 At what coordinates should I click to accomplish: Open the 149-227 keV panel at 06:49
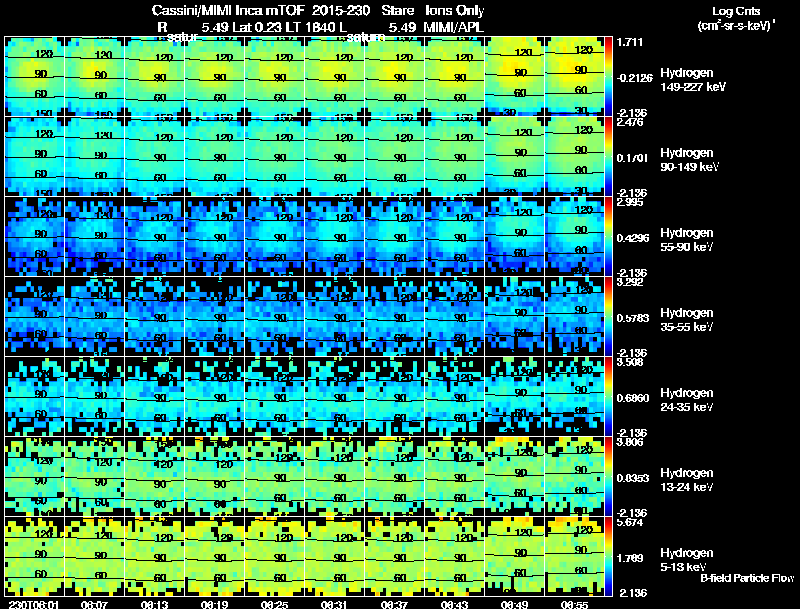[514, 77]
